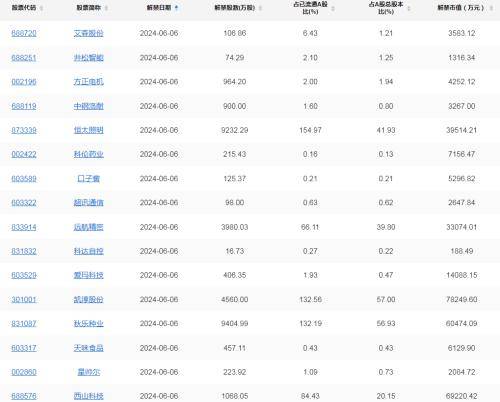The image size is (500, 402).
Task: Select market value 33074.01 cell
Action: tap(462, 227)
